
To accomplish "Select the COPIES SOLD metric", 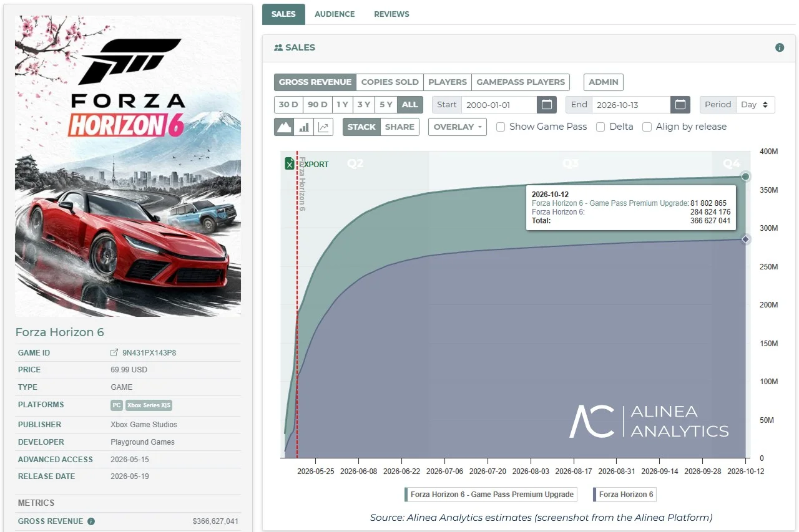I will [390, 82].
